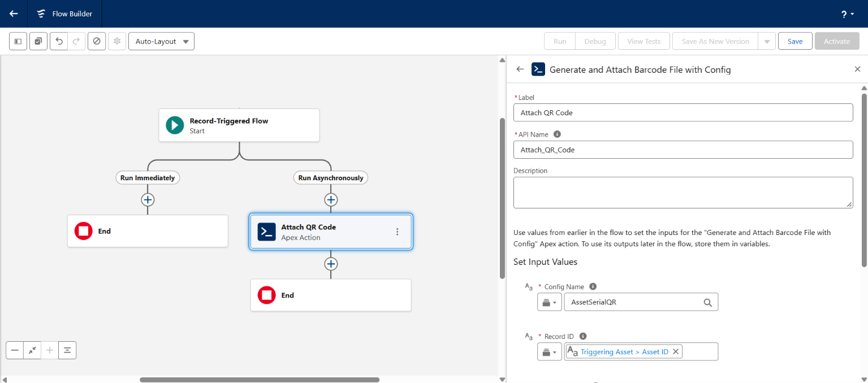The width and height of the screenshot is (868, 383).
Task: Click the canvas horizontal scrollbar
Action: (260, 380)
